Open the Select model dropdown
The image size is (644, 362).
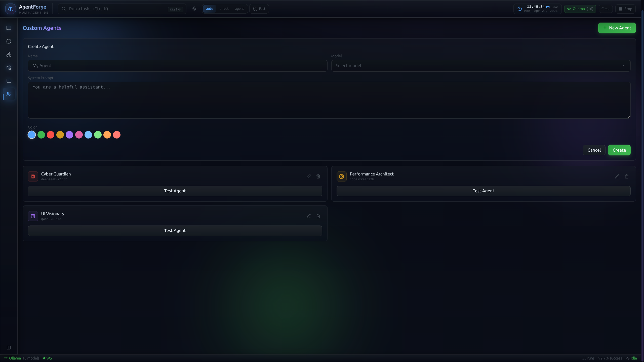pyautogui.click(x=481, y=66)
